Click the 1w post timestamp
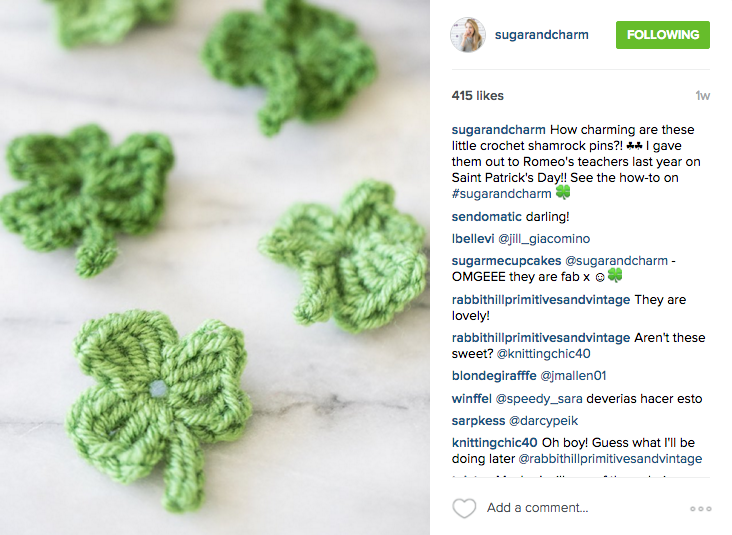The width and height of the screenshot is (732, 535). 702,96
